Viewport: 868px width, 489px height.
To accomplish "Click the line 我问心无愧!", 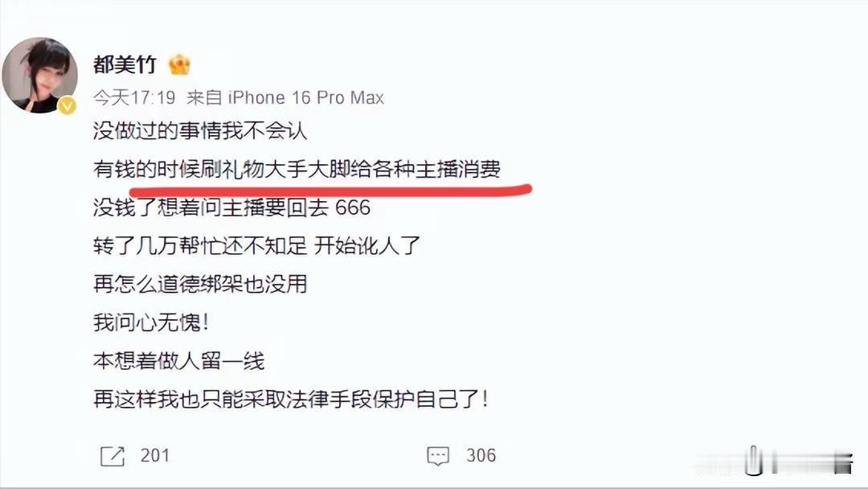I will (x=151, y=323).
